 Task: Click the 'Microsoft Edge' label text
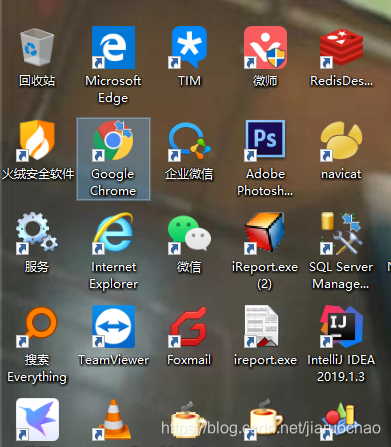(113, 89)
